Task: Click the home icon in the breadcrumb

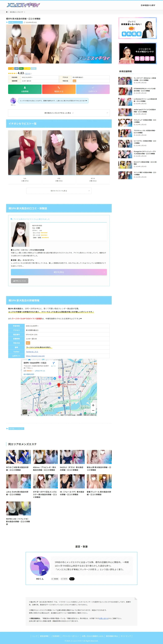Action: tap(7, 12)
